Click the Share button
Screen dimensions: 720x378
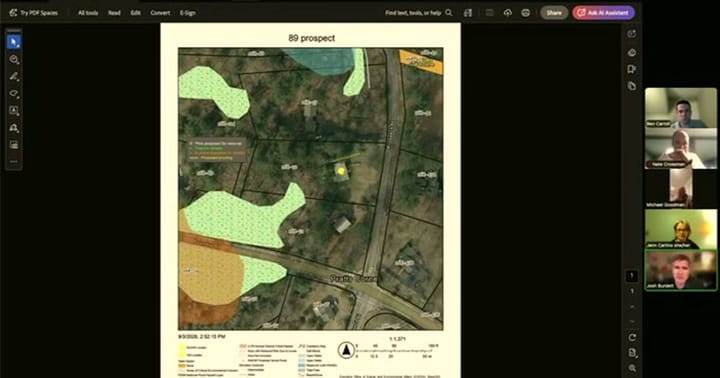tap(554, 13)
